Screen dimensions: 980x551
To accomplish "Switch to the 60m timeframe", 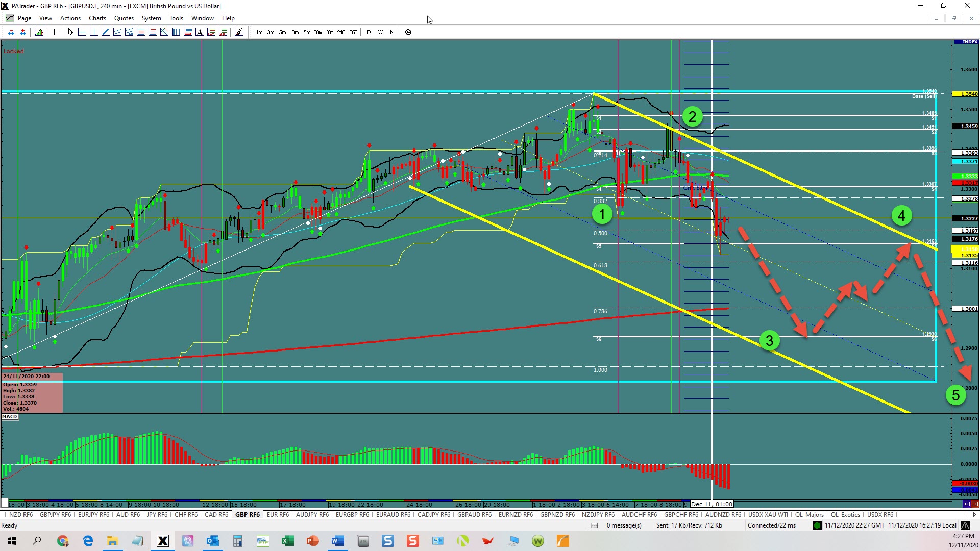I will 329,32.
